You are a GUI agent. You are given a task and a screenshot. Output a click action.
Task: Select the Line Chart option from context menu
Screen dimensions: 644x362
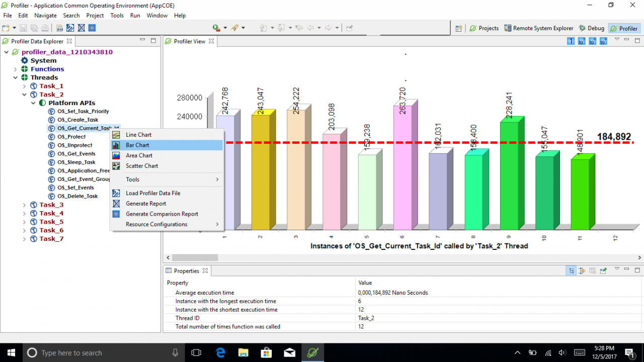(138, 134)
